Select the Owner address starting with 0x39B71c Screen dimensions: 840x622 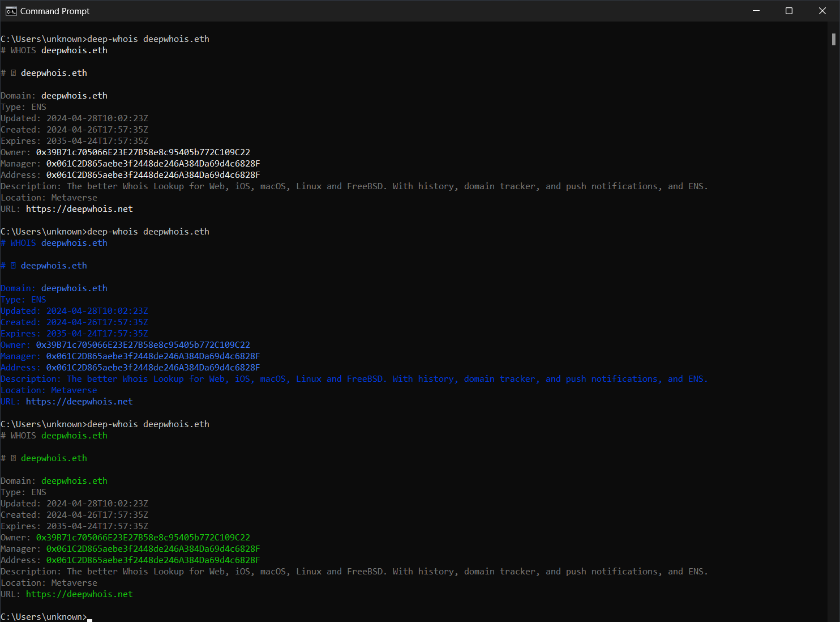(x=142, y=152)
